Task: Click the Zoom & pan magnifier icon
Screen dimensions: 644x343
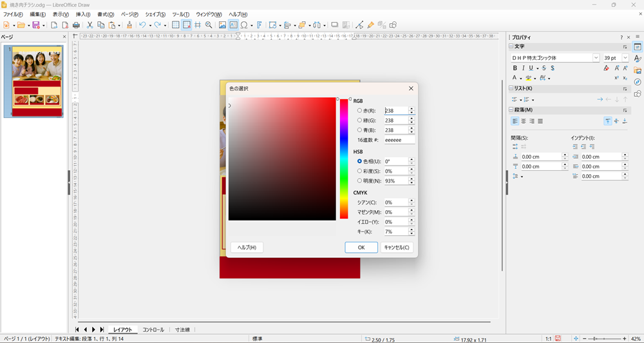Action: click(x=209, y=24)
